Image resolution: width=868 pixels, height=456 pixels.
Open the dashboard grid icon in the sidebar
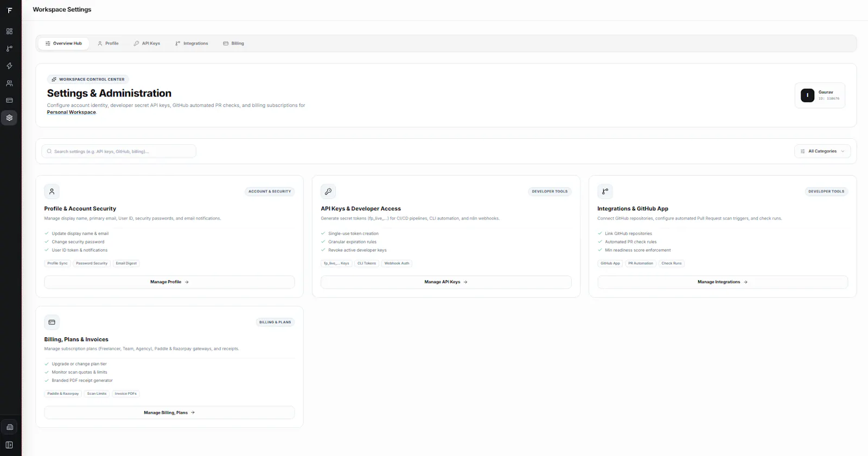(x=9, y=31)
